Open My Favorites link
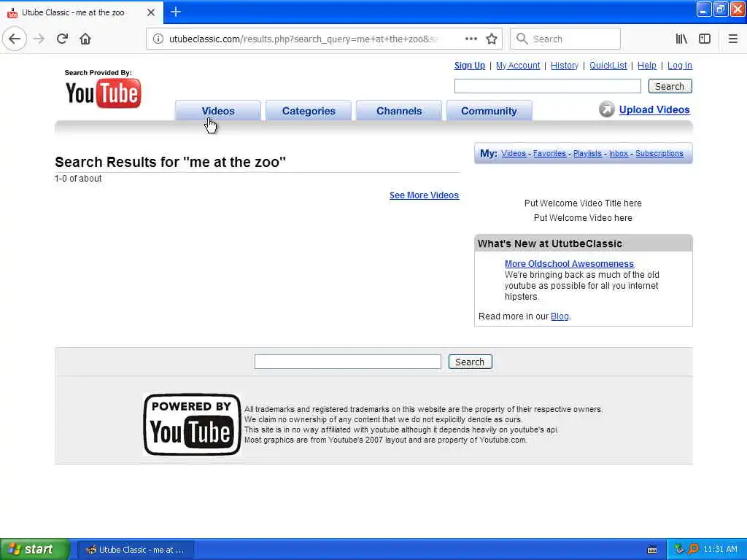The image size is (747, 560). coord(549,153)
